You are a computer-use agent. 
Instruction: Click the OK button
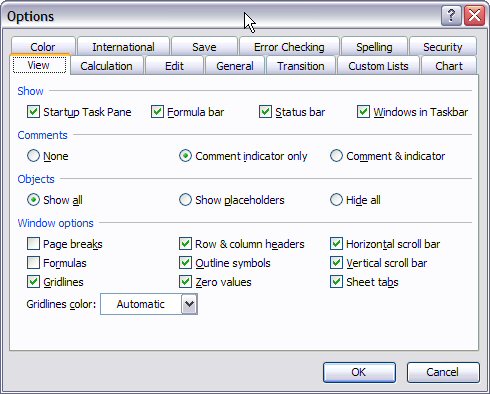point(359,372)
